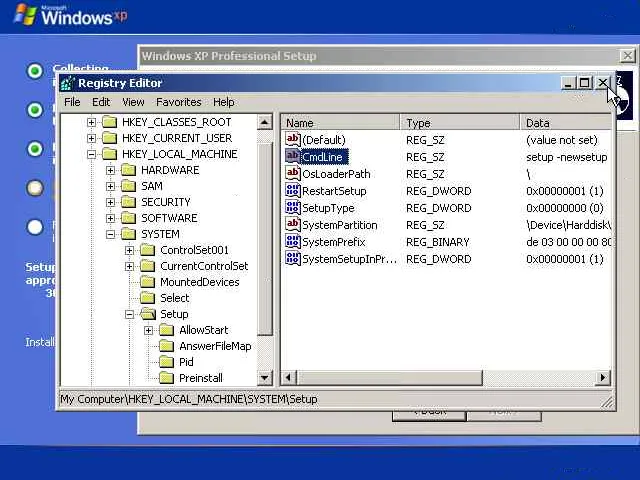Click the SECURITY key folder icon

pyautogui.click(x=129, y=202)
